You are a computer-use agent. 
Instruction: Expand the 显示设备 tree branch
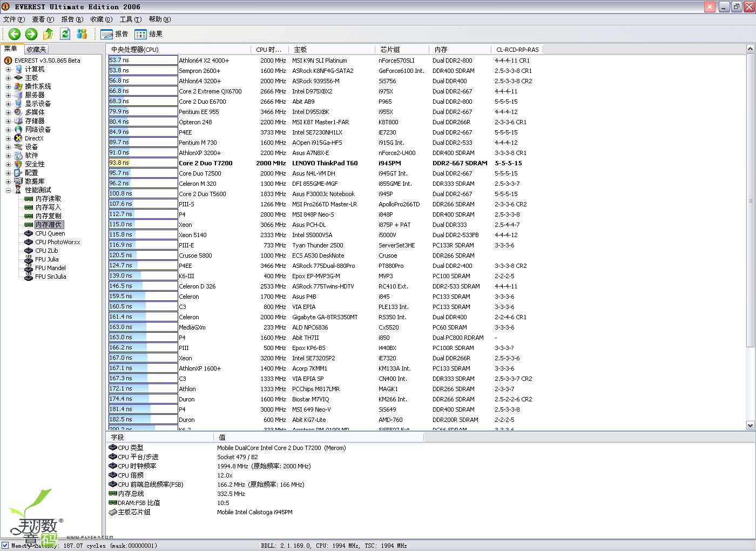tap(8, 104)
